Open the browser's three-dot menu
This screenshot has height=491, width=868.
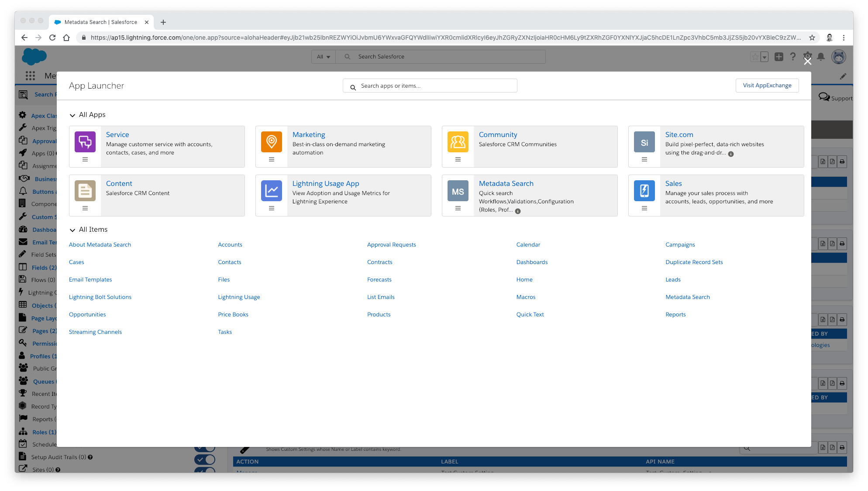coord(844,38)
